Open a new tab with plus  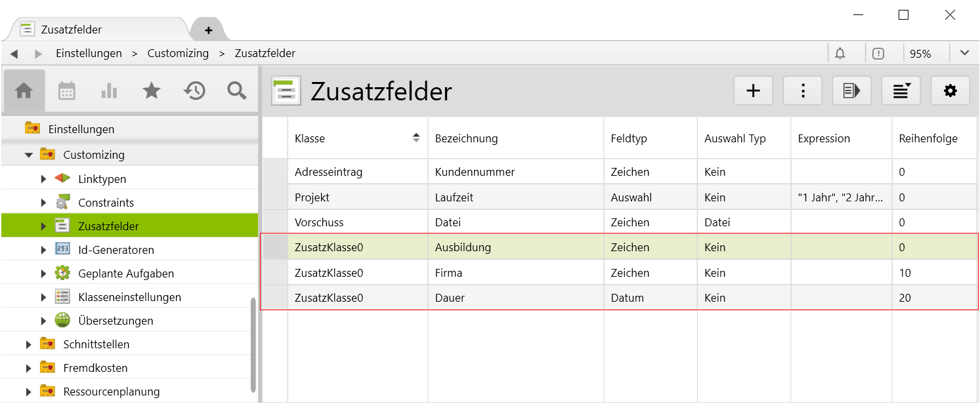click(x=208, y=30)
